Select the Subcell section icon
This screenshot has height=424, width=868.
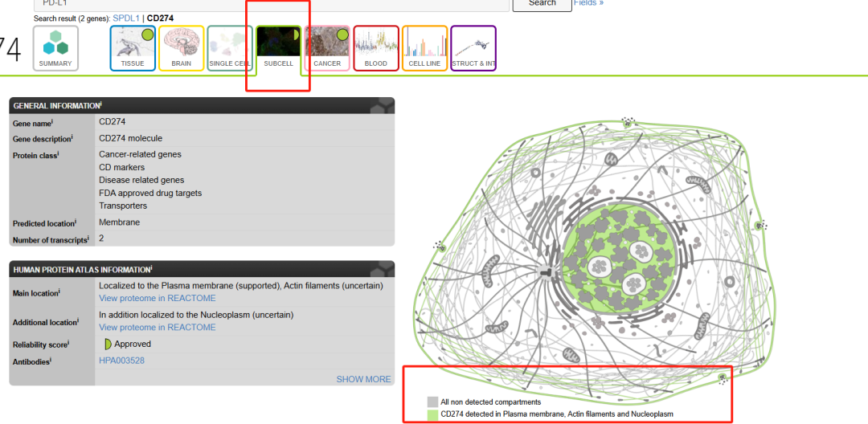[278, 48]
